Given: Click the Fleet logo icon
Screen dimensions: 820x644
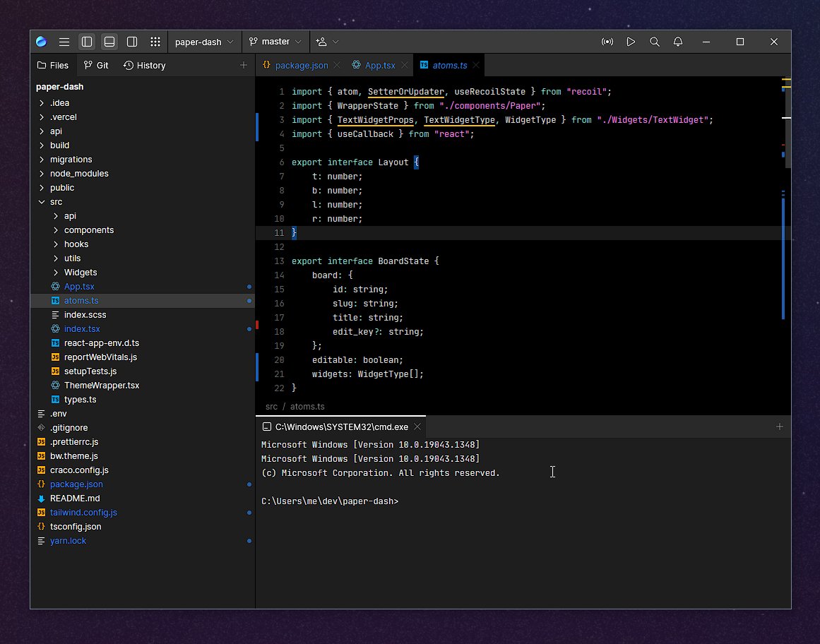Looking at the screenshot, I should (40, 42).
